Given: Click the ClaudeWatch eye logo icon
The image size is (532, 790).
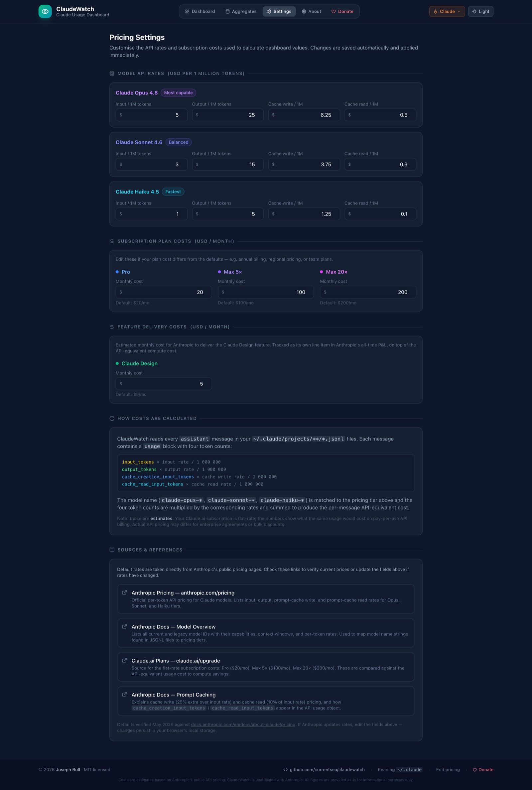Looking at the screenshot, I should (45, 12).
